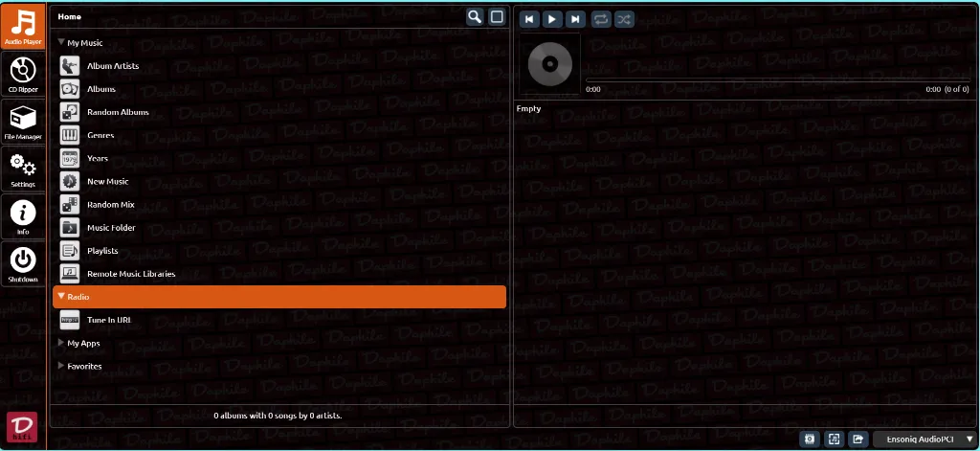Click the Tune In URL http icon

[69, 320]
